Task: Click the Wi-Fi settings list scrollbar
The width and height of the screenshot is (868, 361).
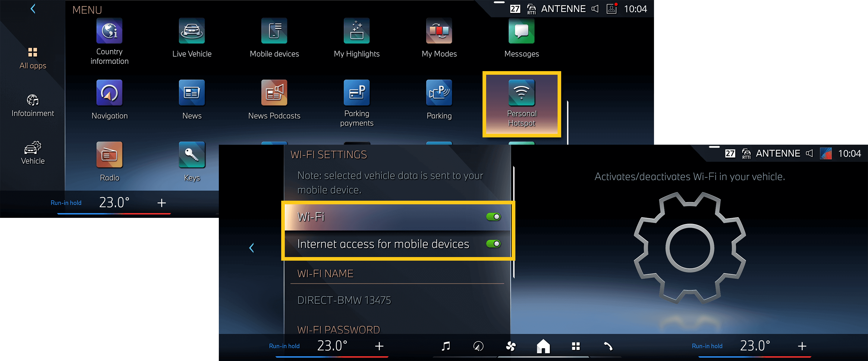Action: coord(514,222)
